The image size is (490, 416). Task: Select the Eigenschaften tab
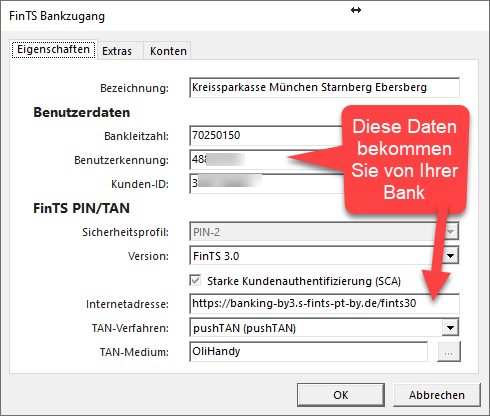[53, 50]
